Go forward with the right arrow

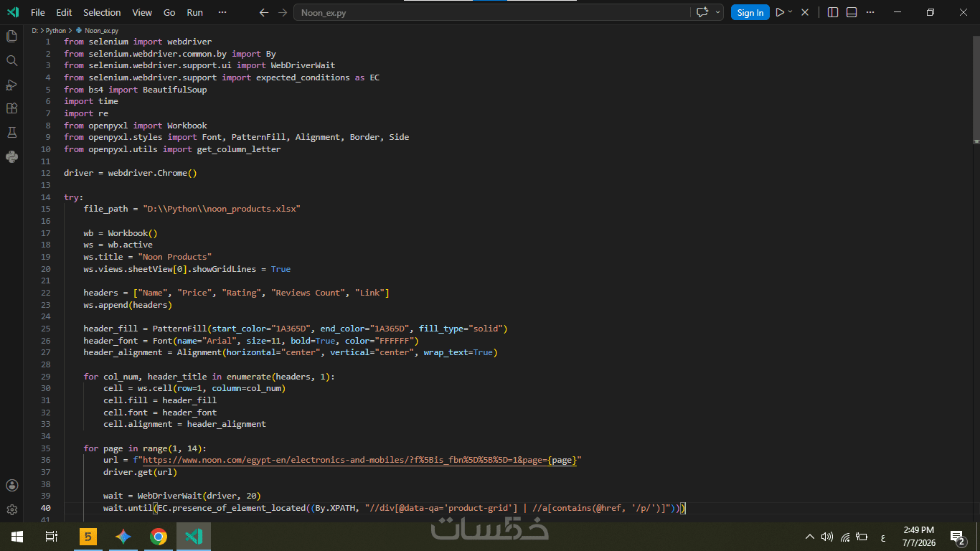pyautogui.click(x=283, y=12)
